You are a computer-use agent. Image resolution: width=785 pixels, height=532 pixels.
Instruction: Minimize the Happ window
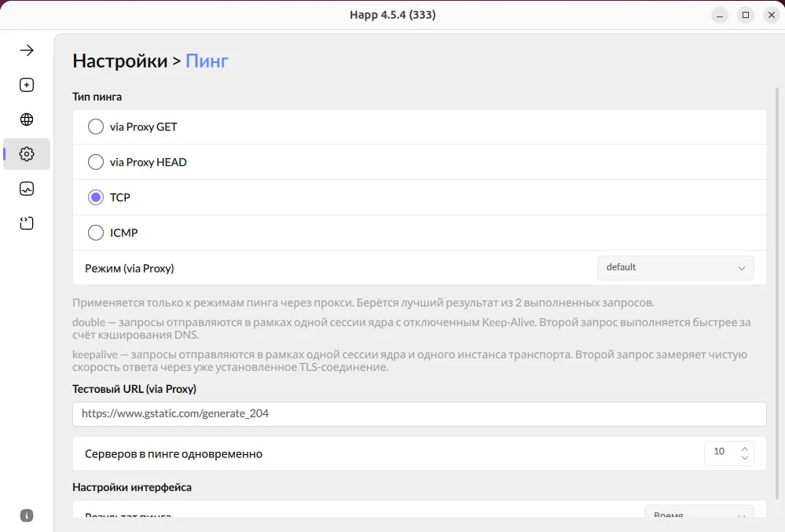point(720,15)
